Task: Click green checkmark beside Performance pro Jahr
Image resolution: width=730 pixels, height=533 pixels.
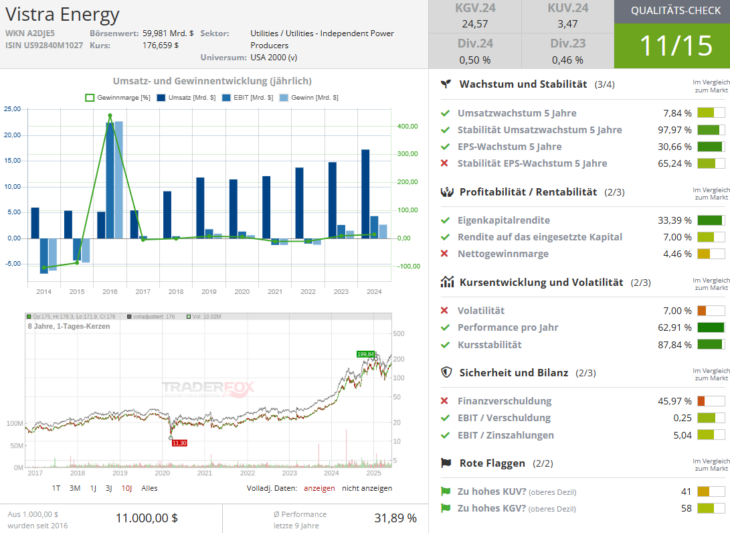Action: [x=445, y=327]
